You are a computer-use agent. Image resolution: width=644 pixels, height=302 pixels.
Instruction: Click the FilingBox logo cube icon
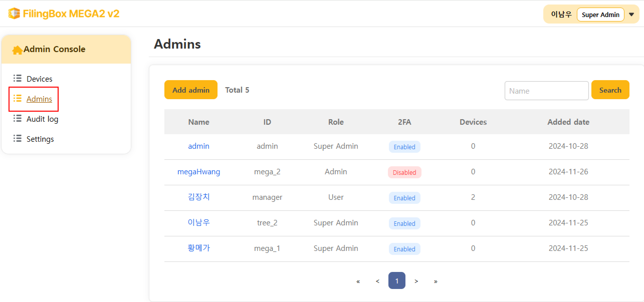coord(14,14)
